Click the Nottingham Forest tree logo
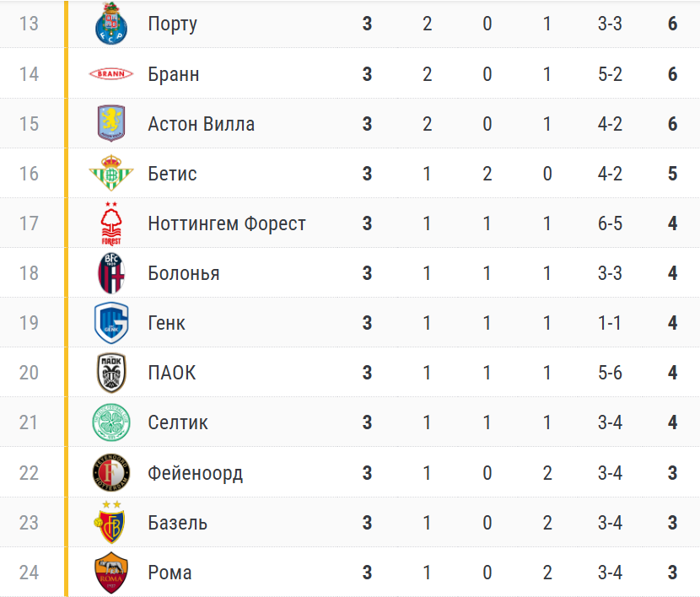Screen dimensions: 700x597 111,223
